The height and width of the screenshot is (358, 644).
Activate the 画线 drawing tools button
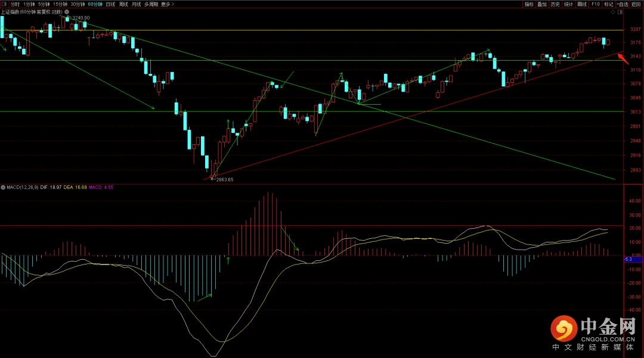582,4
